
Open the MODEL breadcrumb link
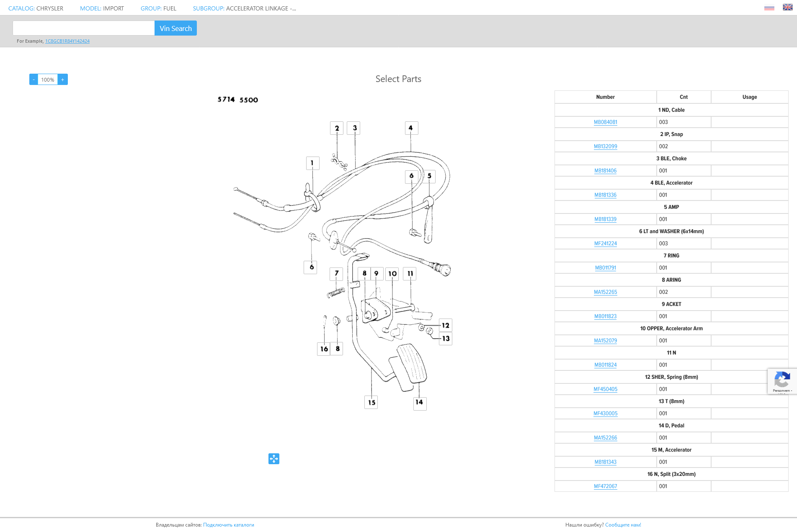[102, 8]
